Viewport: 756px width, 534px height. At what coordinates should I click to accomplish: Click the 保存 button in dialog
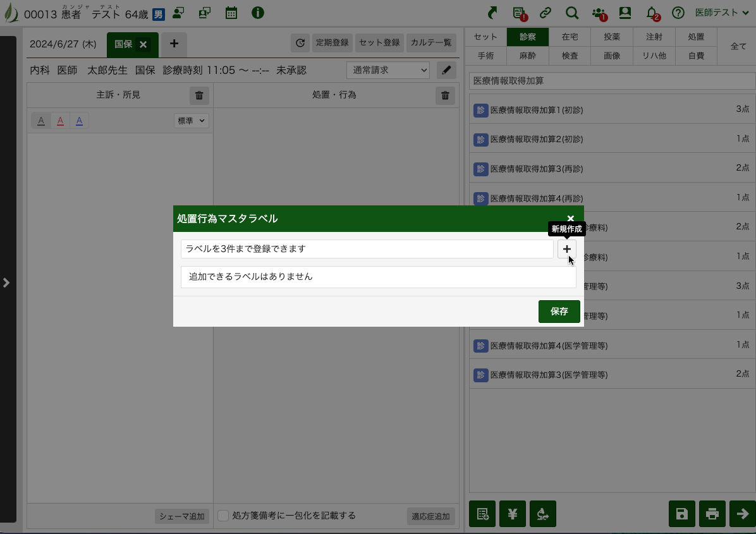[x=559, y=312]
